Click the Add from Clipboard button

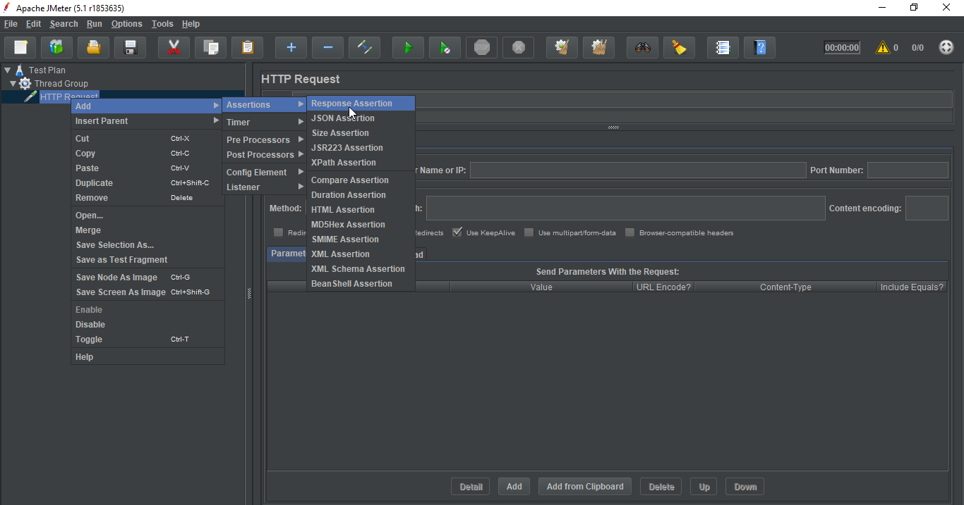pos(585,487)
